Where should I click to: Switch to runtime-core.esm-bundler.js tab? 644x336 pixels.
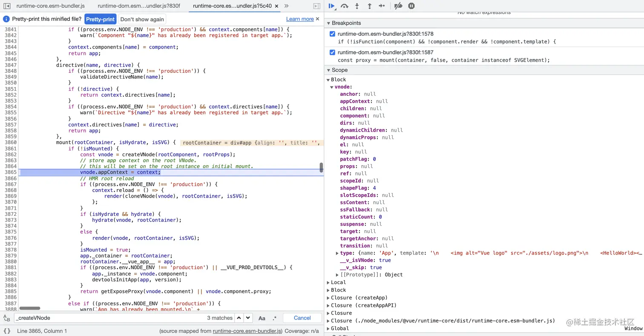51,6
